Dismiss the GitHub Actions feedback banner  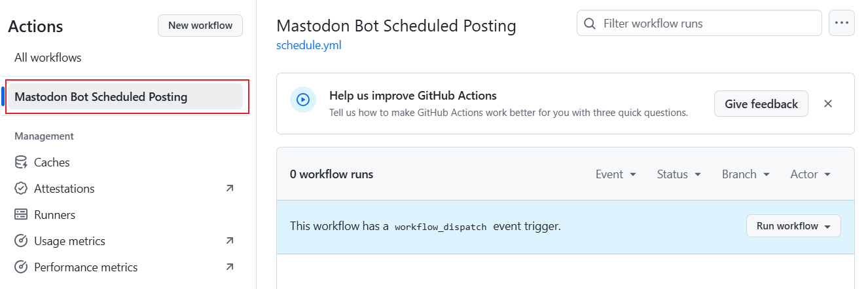click(x=828, y=104)
